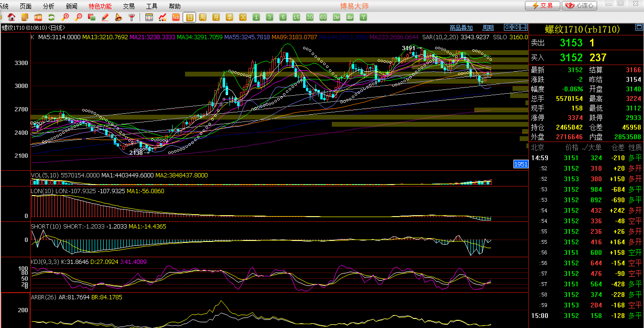Image resolution: width=644 pixels, height=328 pixels.
Task: Click the 涨停 value 3374
Action: [x=575, y=118]
